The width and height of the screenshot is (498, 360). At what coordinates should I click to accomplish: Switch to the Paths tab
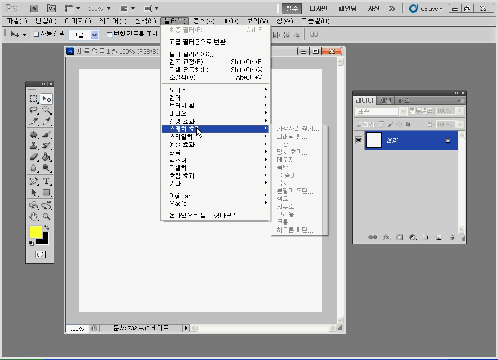pyautogui.click(x=403, y=100)
